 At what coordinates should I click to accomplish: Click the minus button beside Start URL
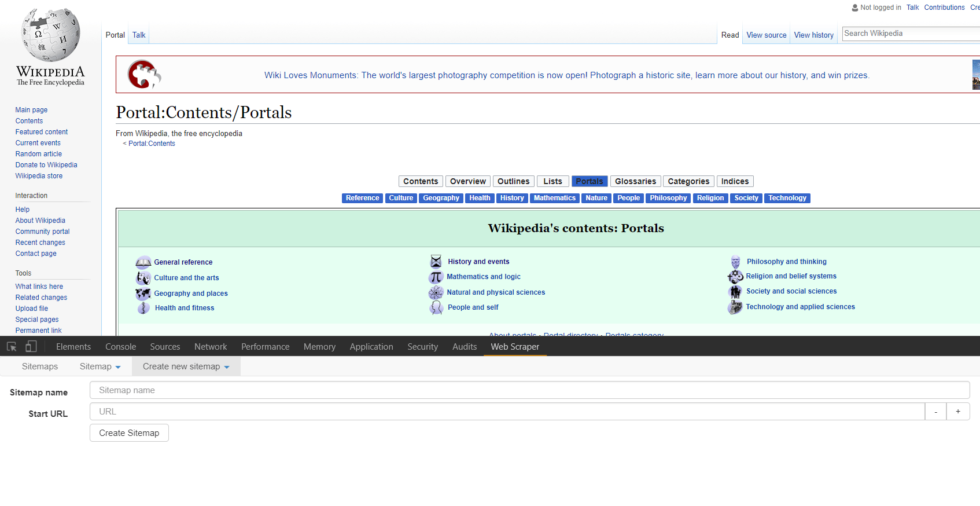click(935, 412)
